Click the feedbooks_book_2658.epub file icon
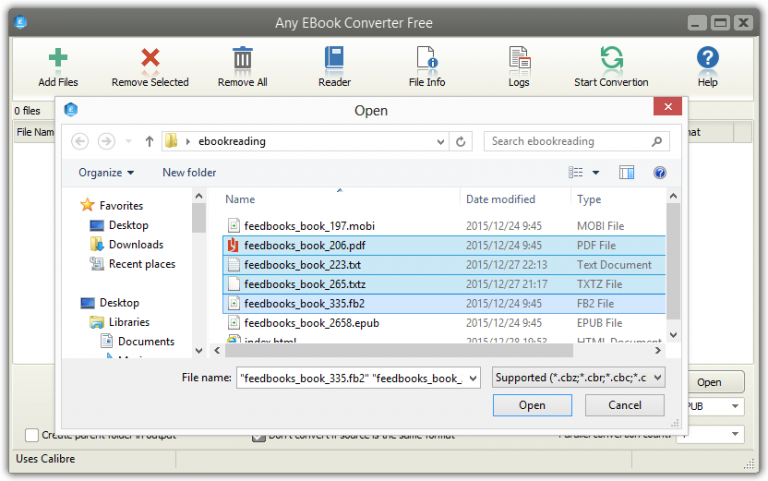768x481 pixels. [x=234, y=323]
